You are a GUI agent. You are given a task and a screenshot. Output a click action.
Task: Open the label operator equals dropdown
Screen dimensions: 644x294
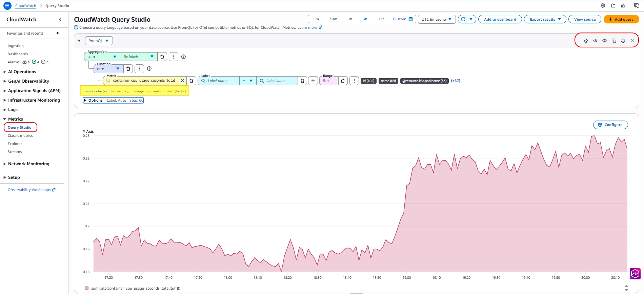click(248, 81)
